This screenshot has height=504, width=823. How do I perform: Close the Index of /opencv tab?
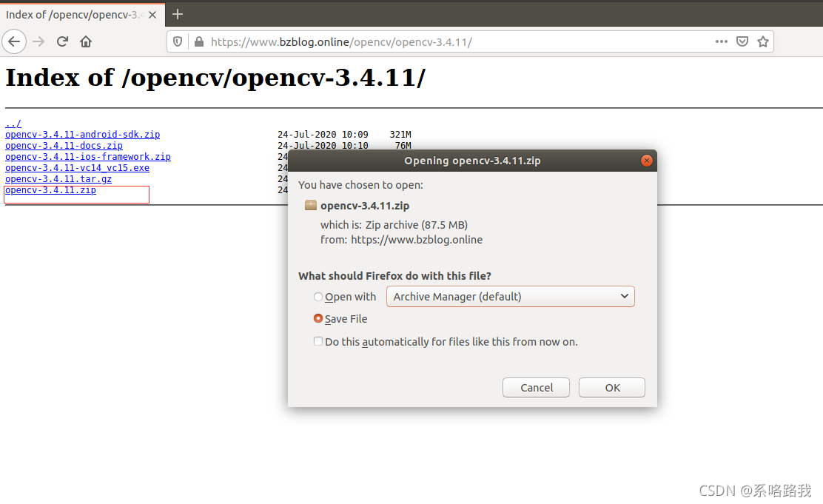[152, 15]
